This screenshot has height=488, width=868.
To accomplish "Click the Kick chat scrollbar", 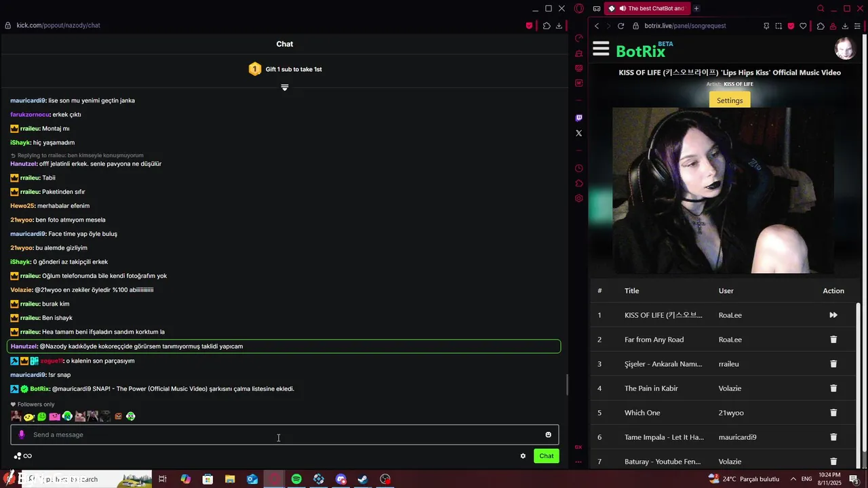I will (567, 385).
